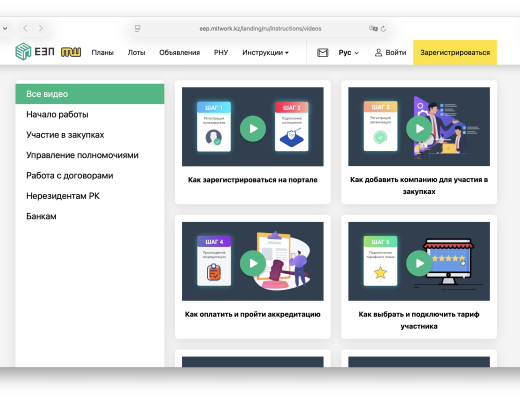Open the Лоты menu item
This screenshot has width=520, height=400.
click(x=136, y=52)
